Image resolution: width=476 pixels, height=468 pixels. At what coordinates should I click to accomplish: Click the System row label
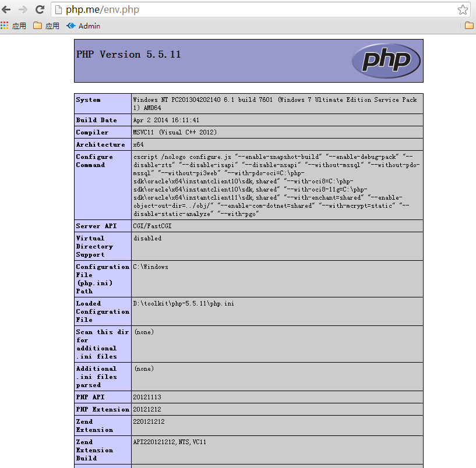coord(88,100)
